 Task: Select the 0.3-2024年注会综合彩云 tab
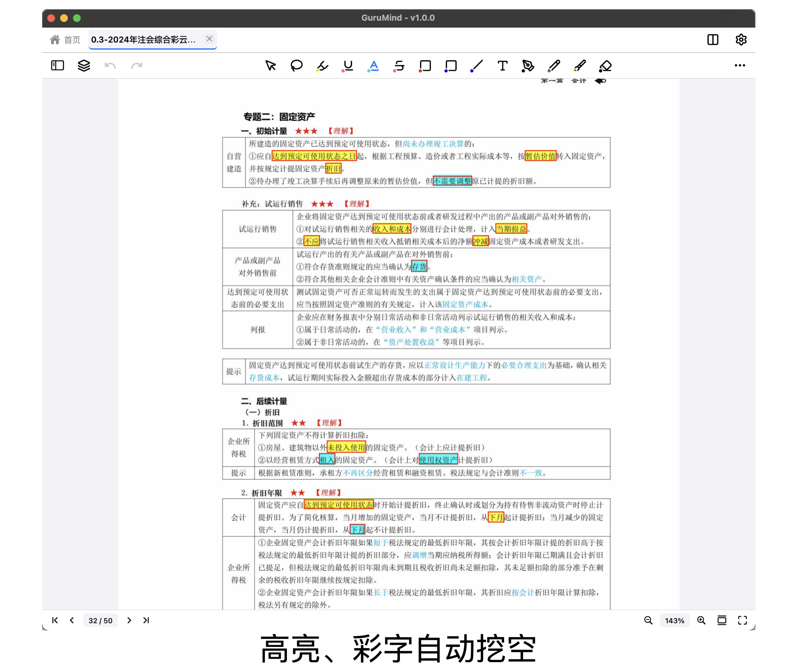click(x=145, y=39)
